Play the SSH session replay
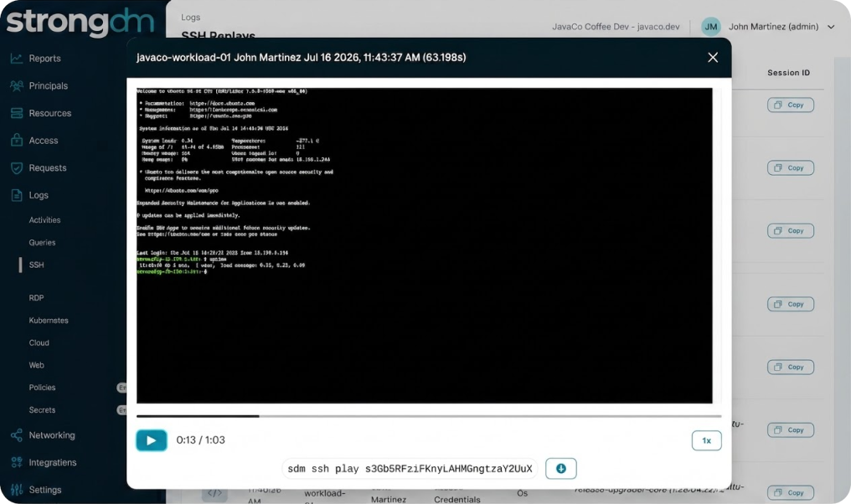 click(x=152, y=440)
